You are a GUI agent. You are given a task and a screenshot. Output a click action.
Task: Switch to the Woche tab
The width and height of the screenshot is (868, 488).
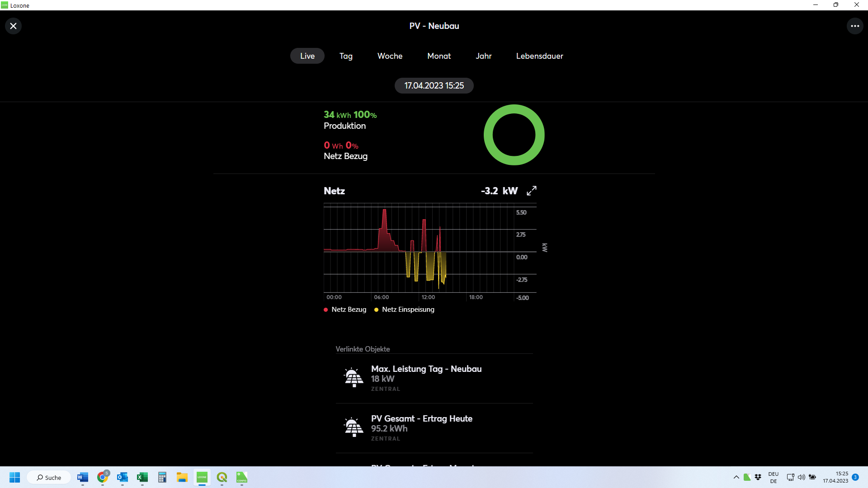390,56
